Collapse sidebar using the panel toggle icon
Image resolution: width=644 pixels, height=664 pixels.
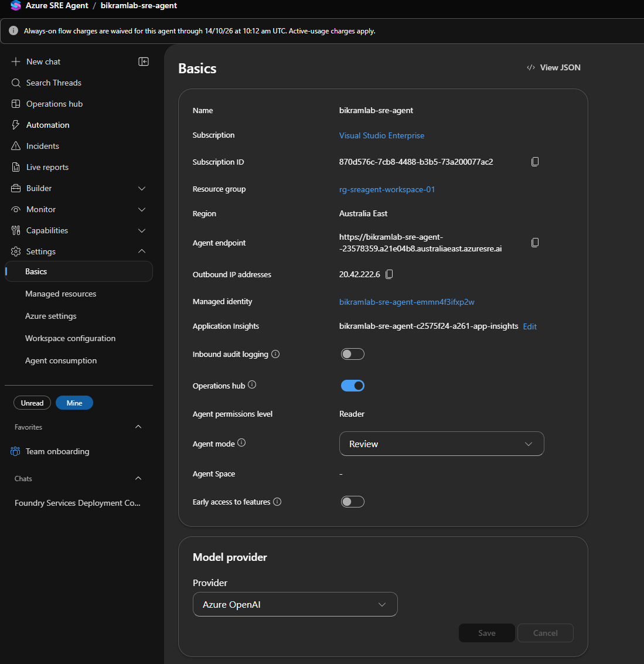pyautogui.click(x=144, y=62)
